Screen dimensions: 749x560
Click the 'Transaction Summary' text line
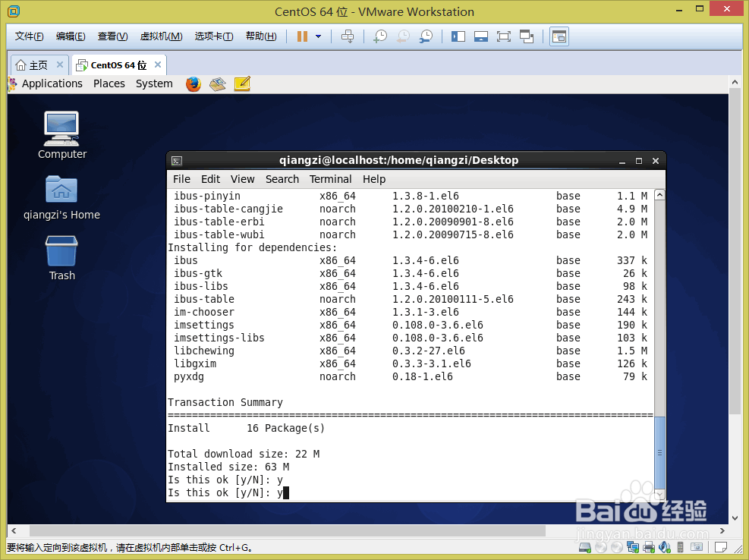click(225, 403)
